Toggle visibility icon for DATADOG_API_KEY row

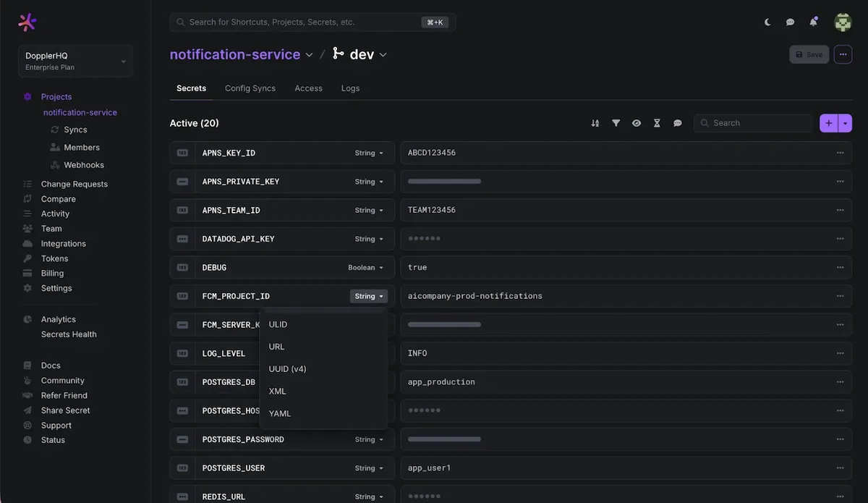tap(182, 239)
